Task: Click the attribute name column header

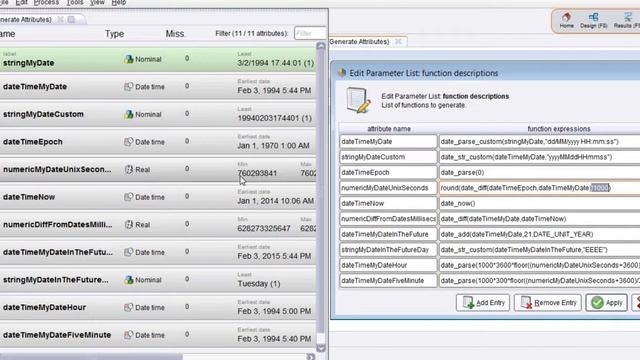Action: pyautogui.click(x=389, y=129)
